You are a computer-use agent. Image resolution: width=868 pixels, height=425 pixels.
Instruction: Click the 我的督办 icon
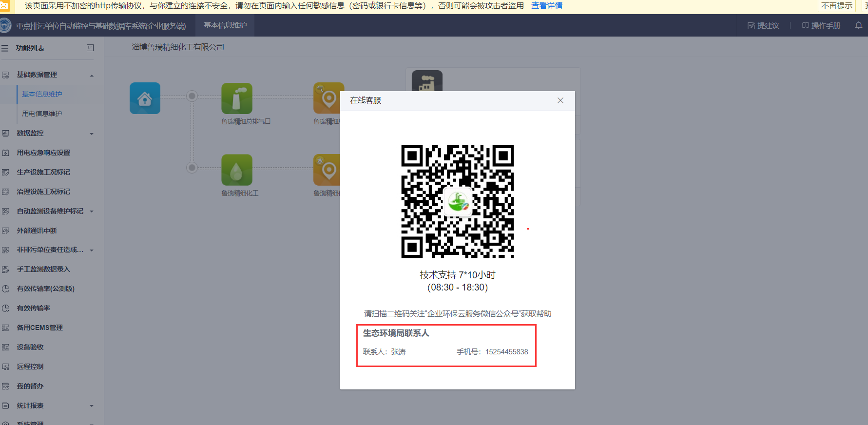click(x=6, y=386)
